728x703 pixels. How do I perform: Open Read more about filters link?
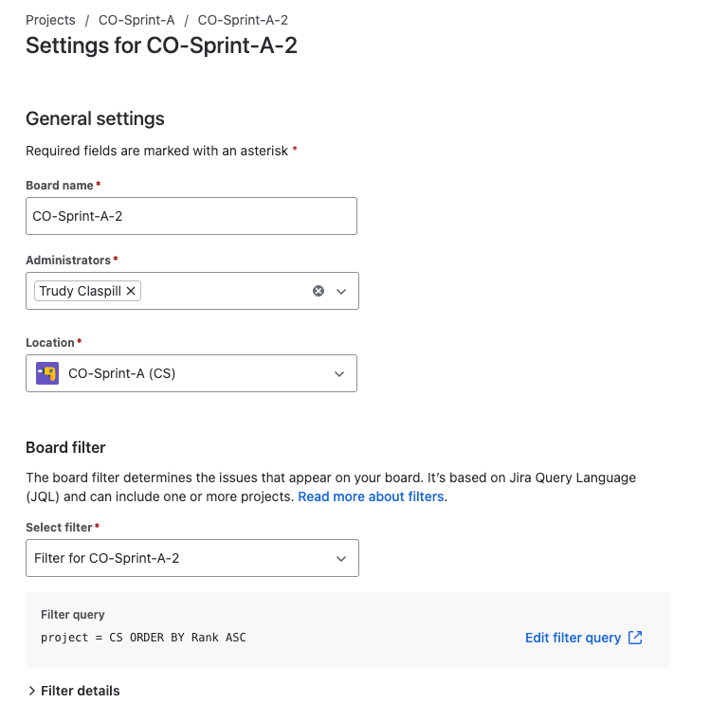[x=371, y=496]
